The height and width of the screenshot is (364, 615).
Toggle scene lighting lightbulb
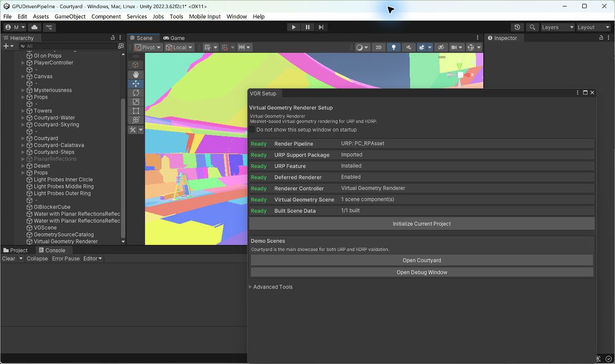(394, 47)
